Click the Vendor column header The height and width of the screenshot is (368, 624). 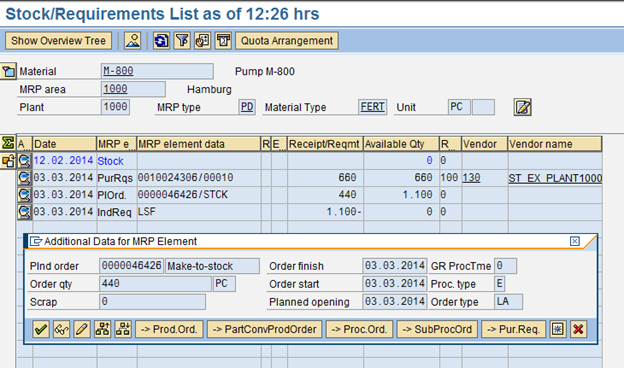[x=484, y=144]
